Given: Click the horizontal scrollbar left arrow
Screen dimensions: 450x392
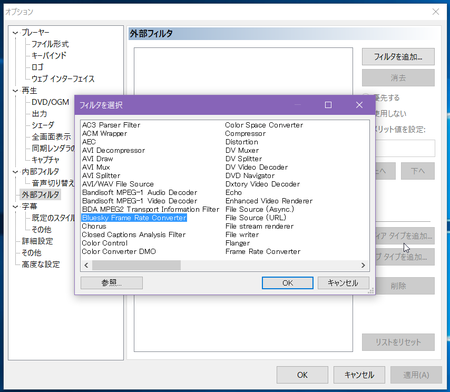Looking at the screenshot, I should pos(86,265).
